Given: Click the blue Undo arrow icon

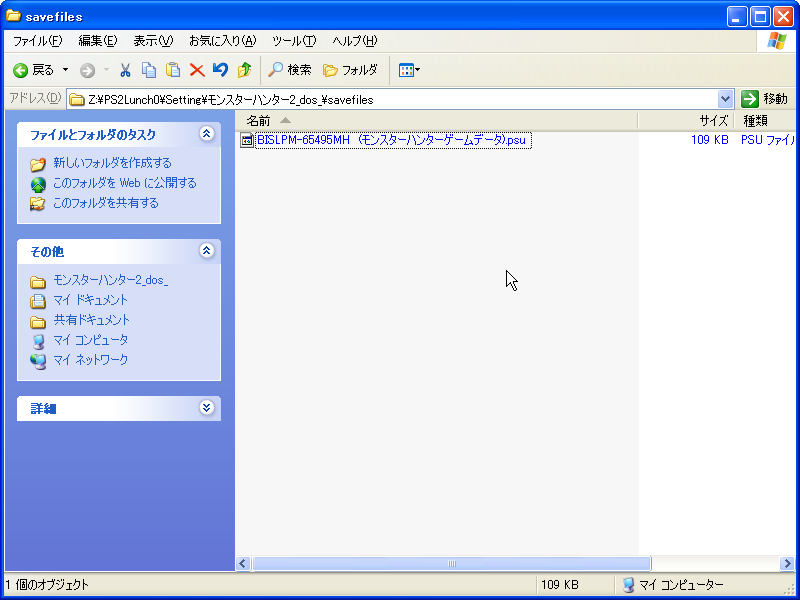Looking at the screenshot, I should pos(220,70).
